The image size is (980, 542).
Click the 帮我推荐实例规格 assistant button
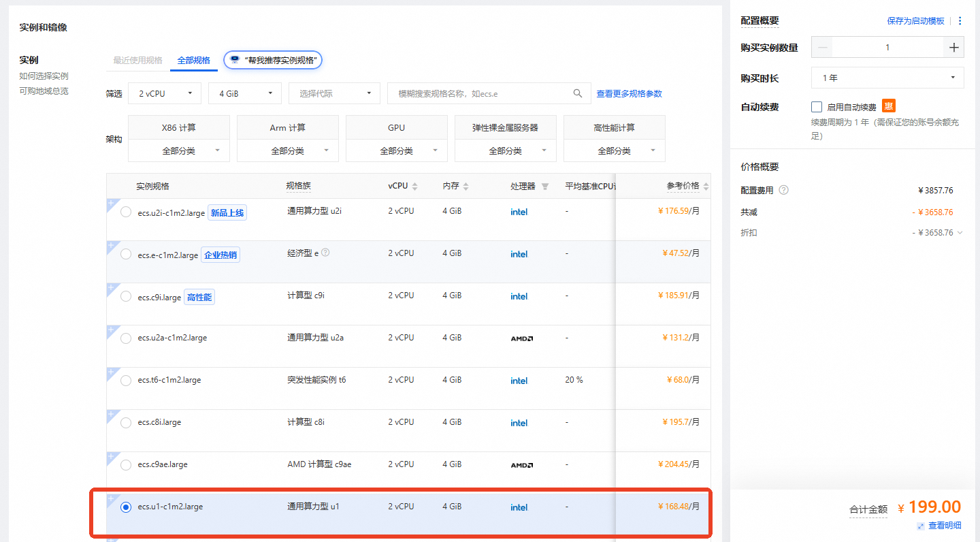coord(273,60)
